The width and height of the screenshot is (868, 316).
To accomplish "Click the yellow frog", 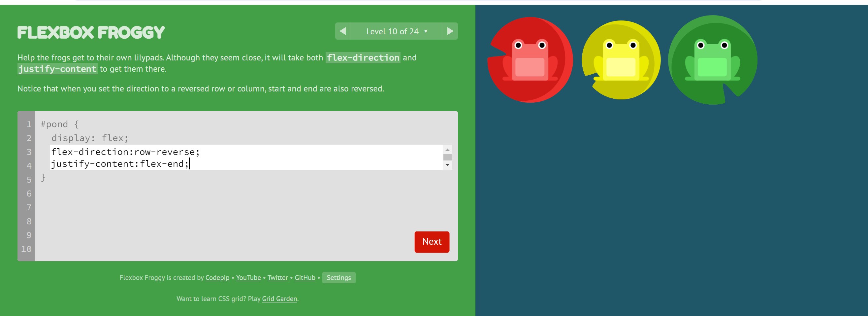I will (621, 59).
